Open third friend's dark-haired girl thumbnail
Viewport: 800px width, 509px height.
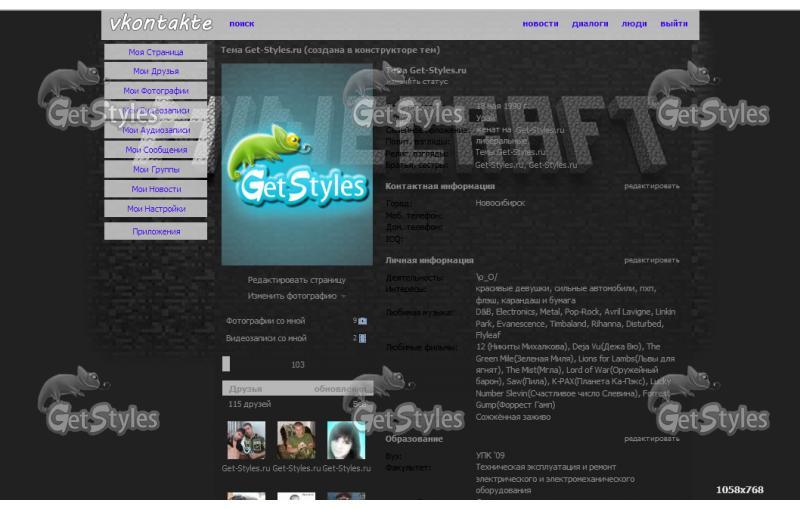[x=346, y=440]
